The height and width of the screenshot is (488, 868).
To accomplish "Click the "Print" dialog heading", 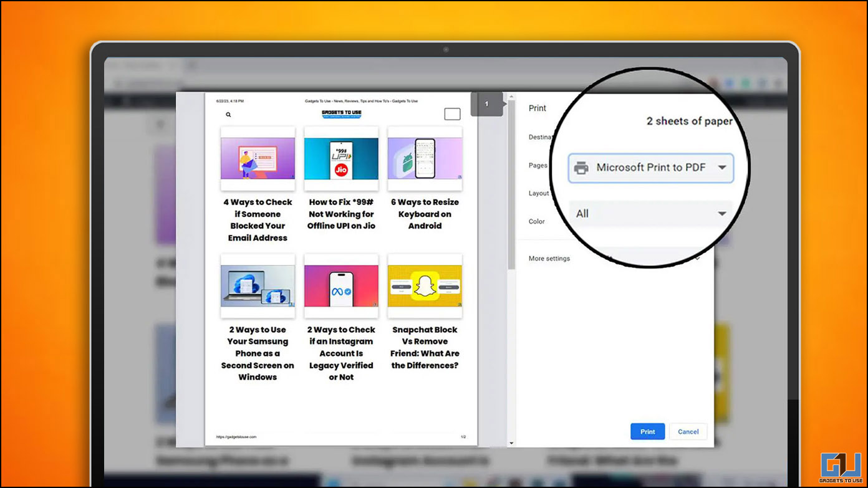I will (x=538, y=108).
